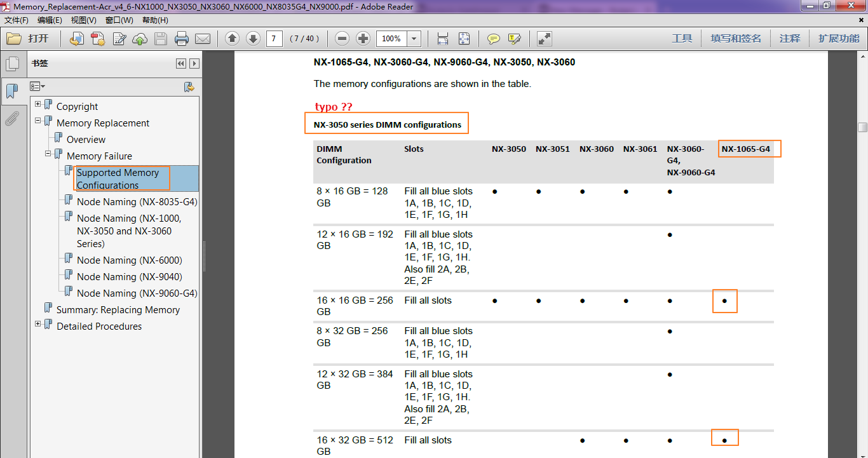This screenshot has height=458, width=868.
Task: Open the page thumbnails panel icon
Action: tap(12, 64)
